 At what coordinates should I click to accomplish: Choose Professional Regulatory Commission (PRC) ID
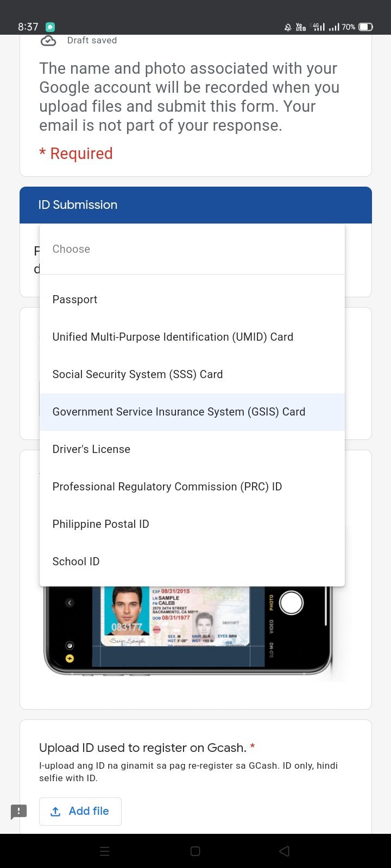click(167, 487)
